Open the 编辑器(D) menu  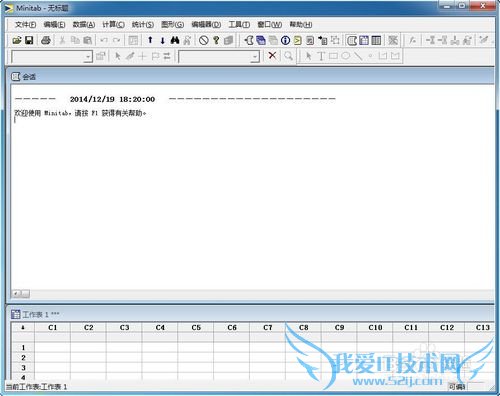[206, 24]
